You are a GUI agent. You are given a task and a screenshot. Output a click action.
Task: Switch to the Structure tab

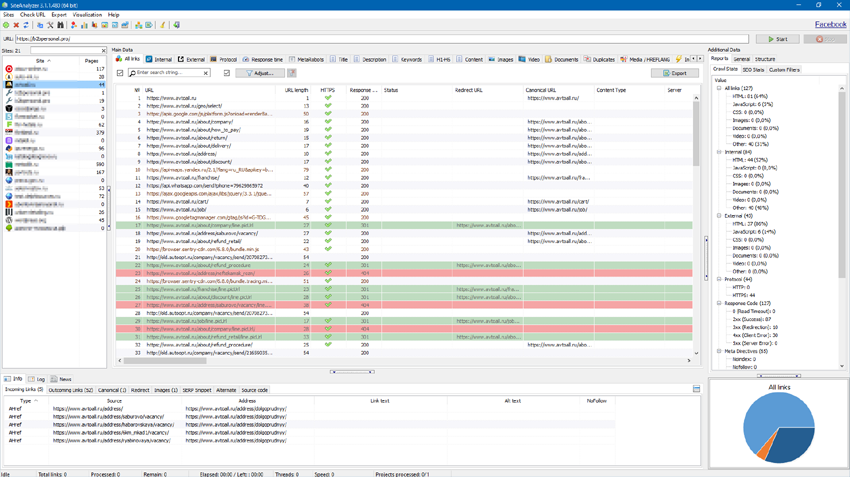pos(765,59)
